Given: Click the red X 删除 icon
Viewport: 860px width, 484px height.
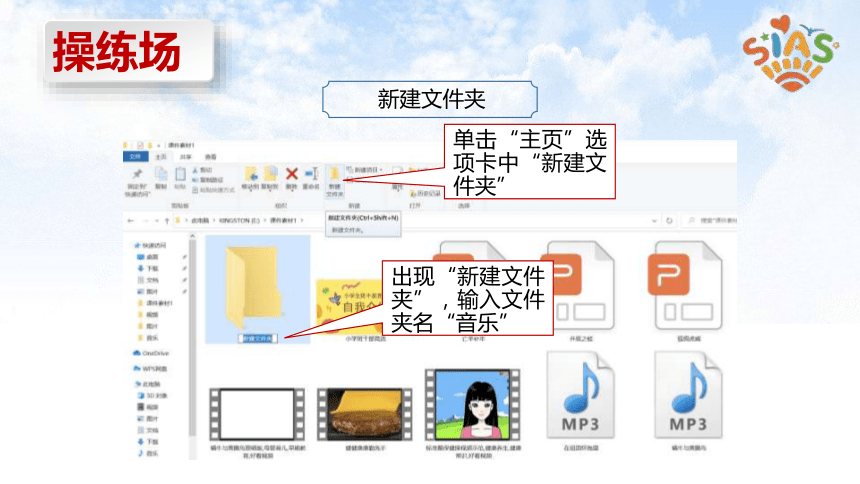Looking at the screenshot, I should coord(292,174).
